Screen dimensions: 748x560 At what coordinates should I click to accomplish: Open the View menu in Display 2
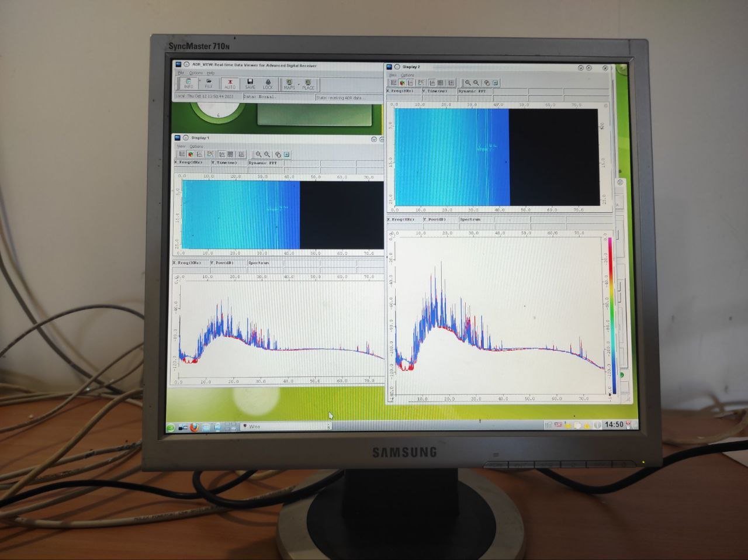coord(393,75)
